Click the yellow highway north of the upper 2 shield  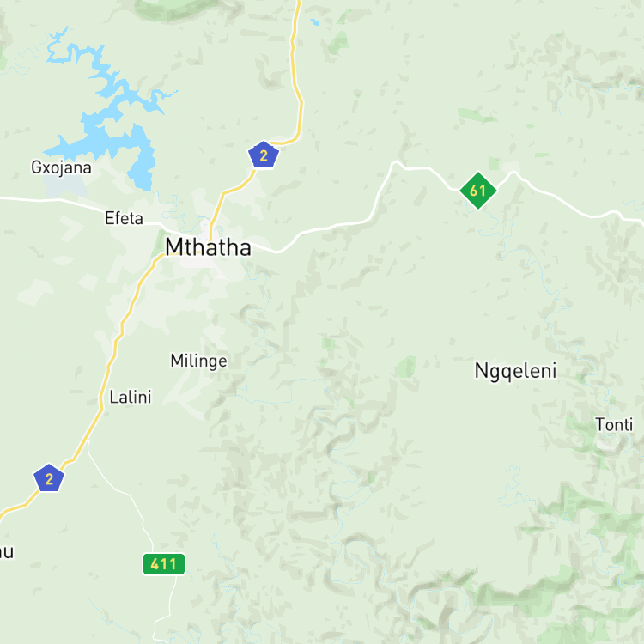(x=295, y=70)
